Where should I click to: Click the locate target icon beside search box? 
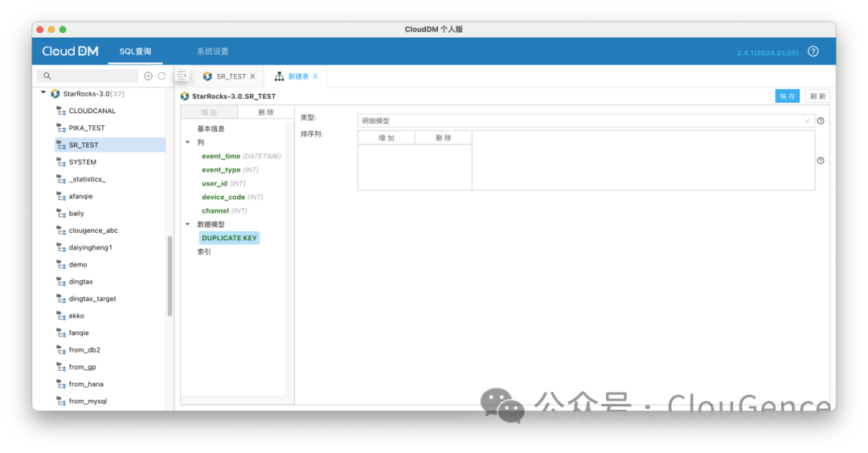pyautogui.click(x=148, y=75)
